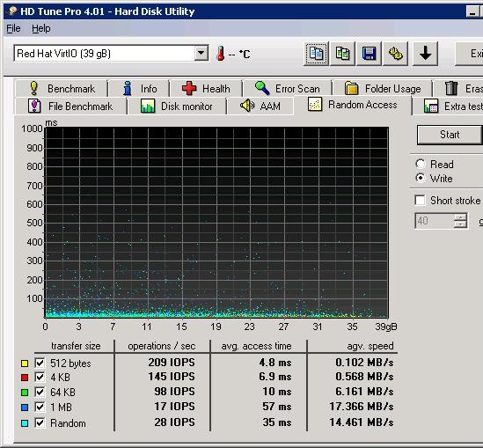Open the Folder Usage tab
The width and height of the screenshot is (483, 448).
(x=383, y=89)
